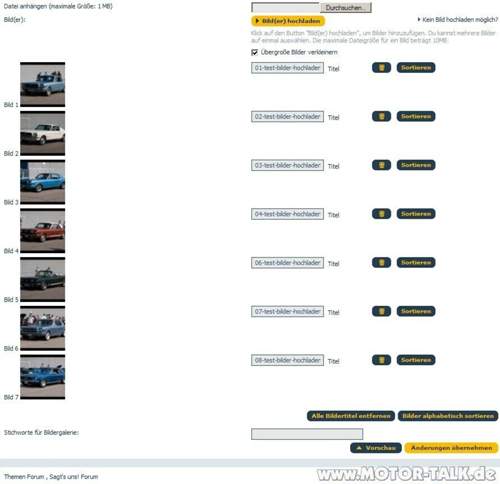Edit title field 01-test-bilder-hochlader
Image resolution: width=500 pixels, height=484 pixels.
287,68
